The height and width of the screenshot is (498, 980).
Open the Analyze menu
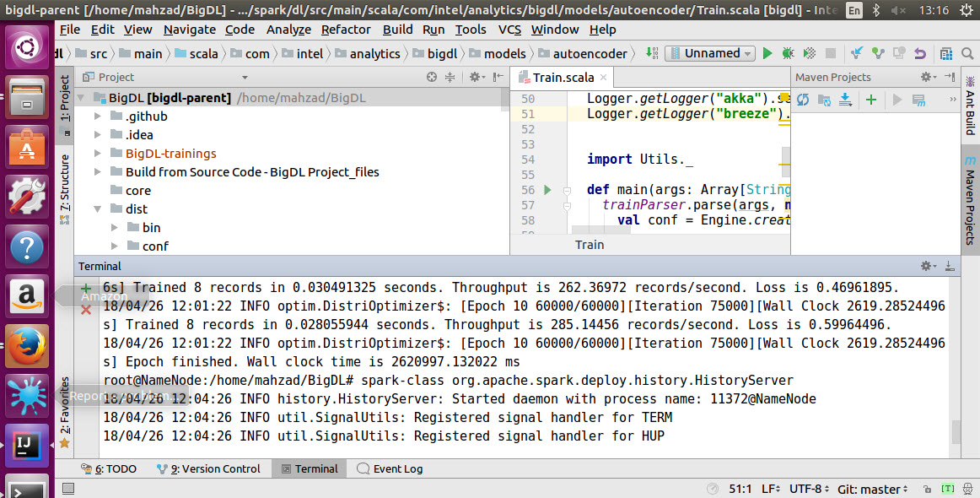point(288,30)
